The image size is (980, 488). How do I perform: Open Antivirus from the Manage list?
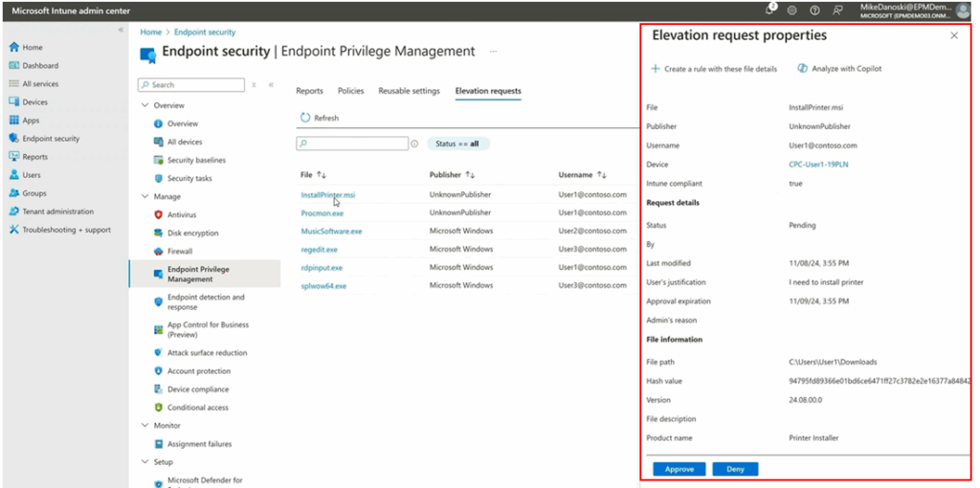pos(181,214)
